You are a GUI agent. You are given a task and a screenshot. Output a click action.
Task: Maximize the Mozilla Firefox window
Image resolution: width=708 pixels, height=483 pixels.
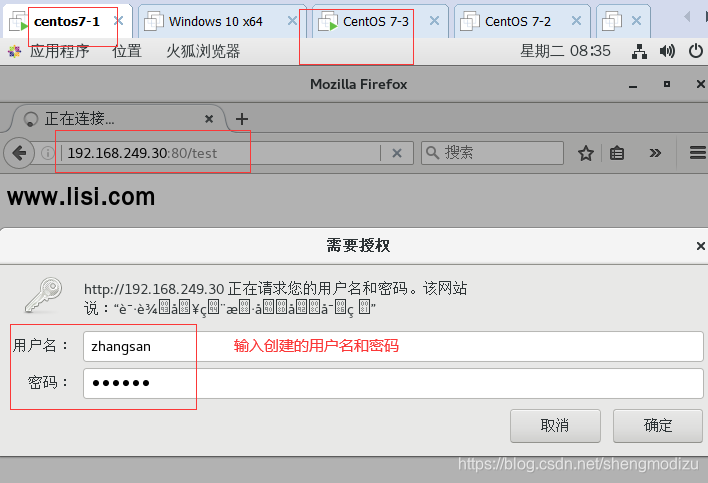[667, 84]
